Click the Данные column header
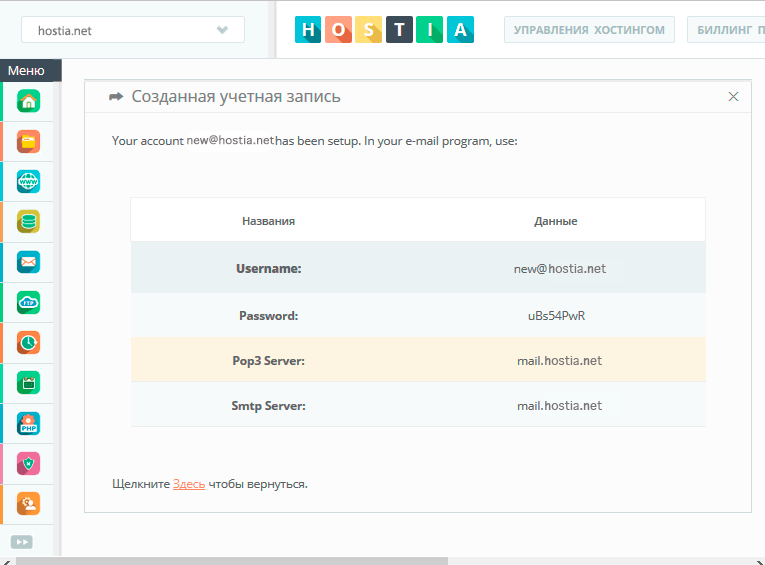The image size is (765, 565). (556, 221)
